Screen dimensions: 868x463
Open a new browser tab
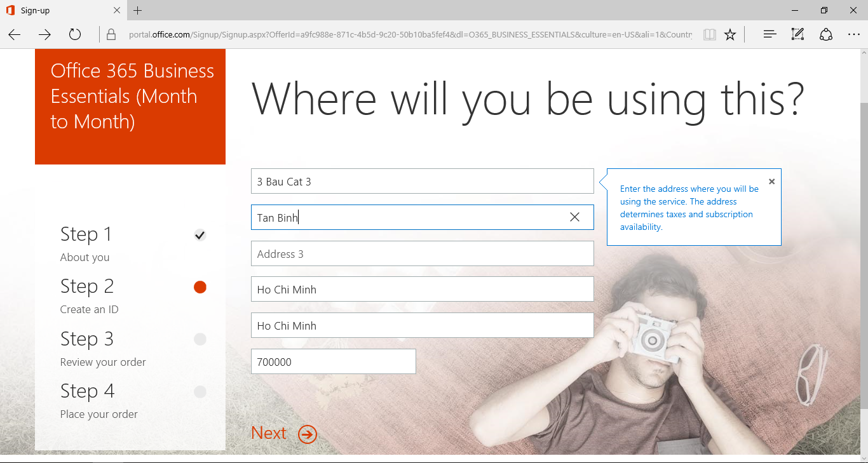click(x=138, y=10)
